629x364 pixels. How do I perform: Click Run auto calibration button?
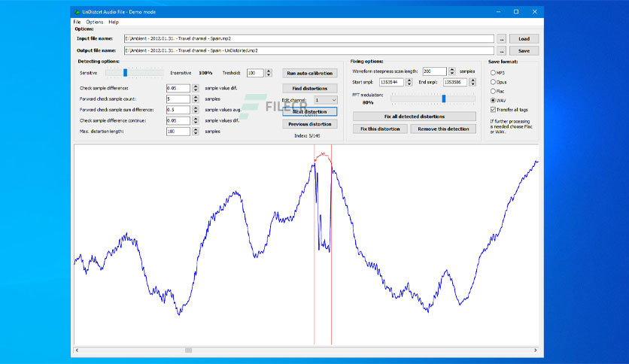[310, 74]
